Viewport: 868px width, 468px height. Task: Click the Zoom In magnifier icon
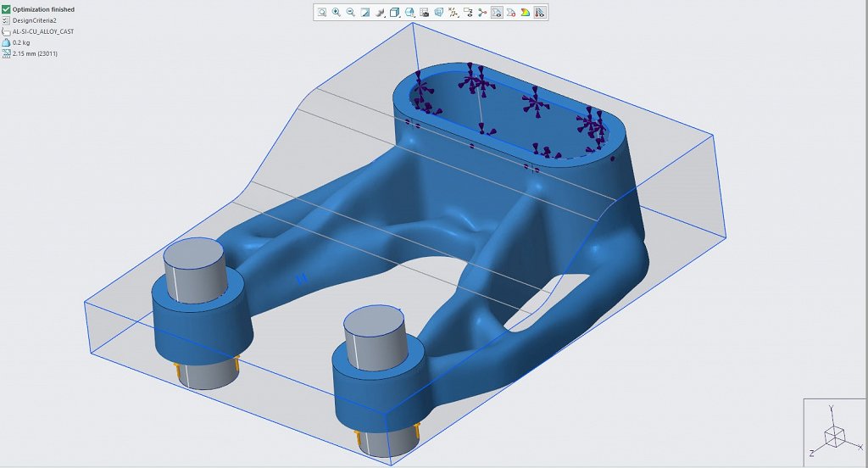tap(337, 13)
